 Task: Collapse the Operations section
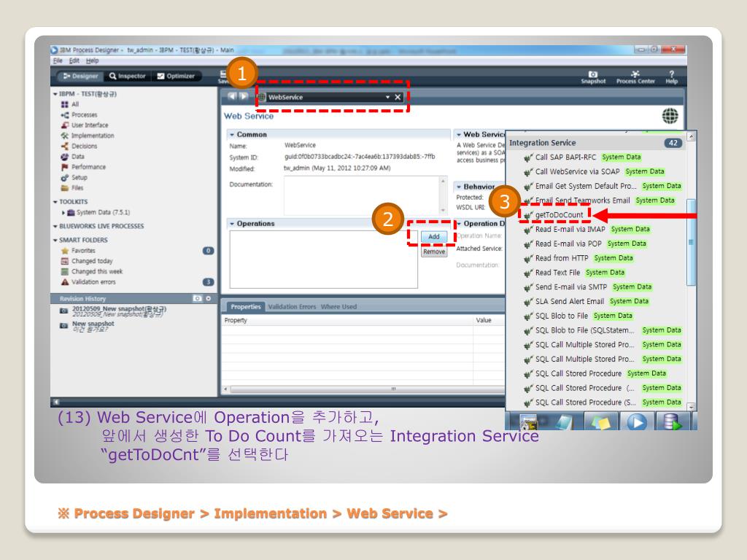click(232, 224)
